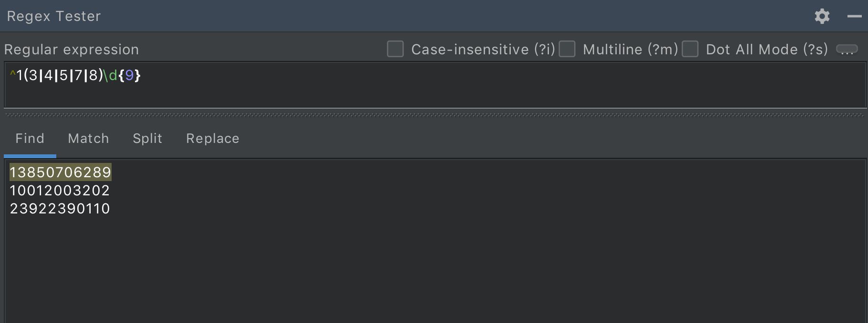This screenshot has width=868, height=323.
Task: Switch to the Match tab
Action: (88, 139)
